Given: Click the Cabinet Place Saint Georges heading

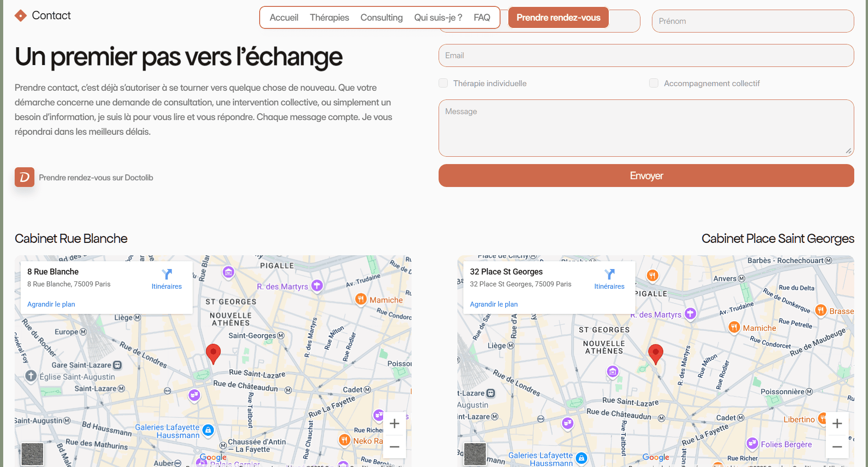Looking at the screenshot, I should point(778,238).
